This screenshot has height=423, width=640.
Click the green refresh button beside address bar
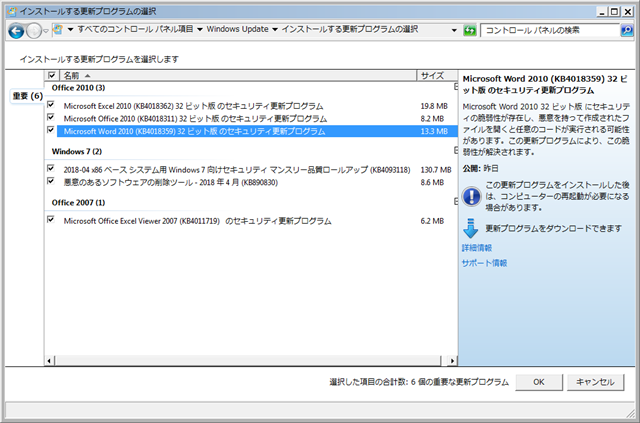coord(470,30)
